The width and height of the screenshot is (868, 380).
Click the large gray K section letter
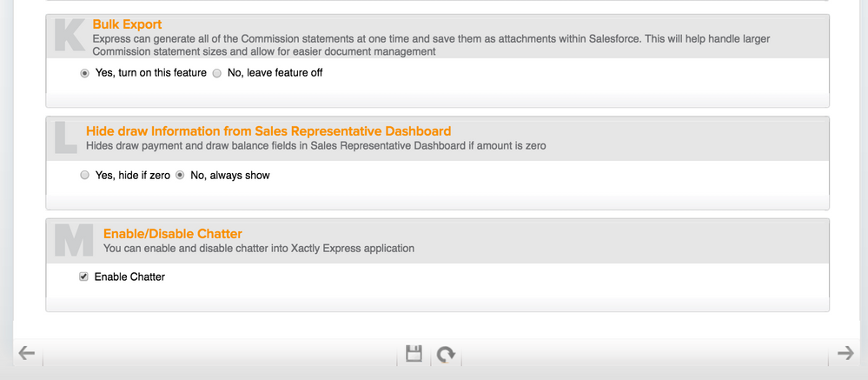point(70,35)
